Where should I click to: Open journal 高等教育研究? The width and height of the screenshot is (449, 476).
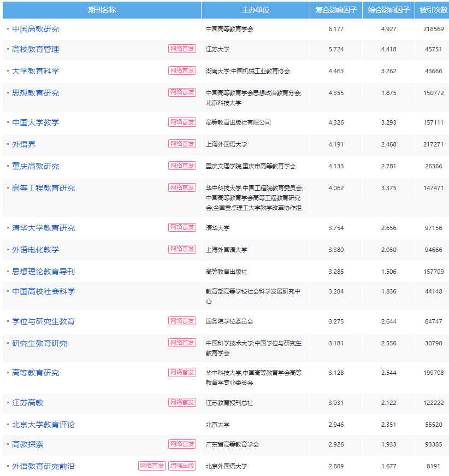pyautogui.click(x=36, y=373)
